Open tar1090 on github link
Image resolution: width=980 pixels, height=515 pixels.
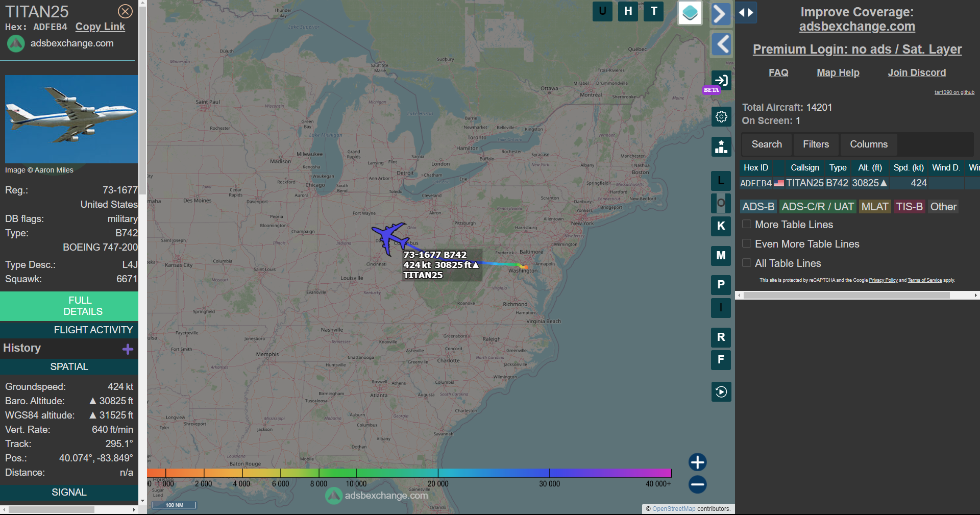click(954, 92)
